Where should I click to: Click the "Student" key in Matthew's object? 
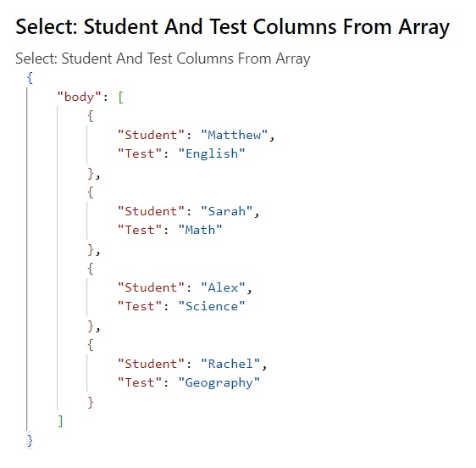[151, 136]
